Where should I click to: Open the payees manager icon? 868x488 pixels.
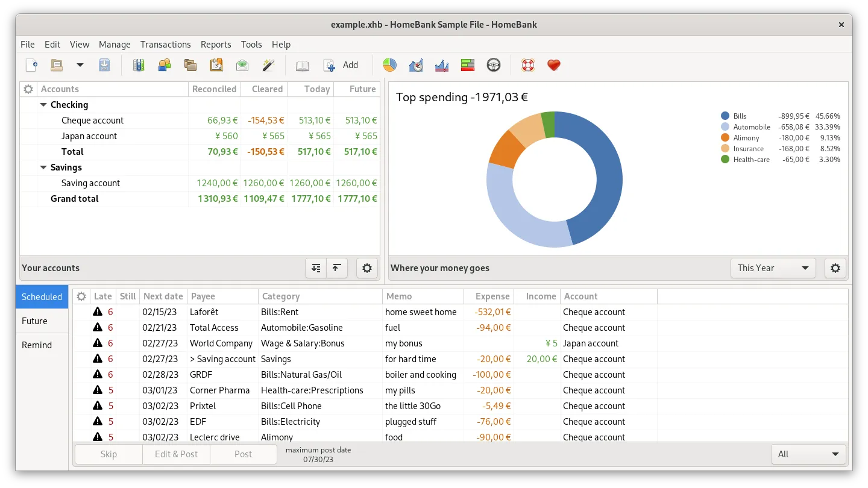(x=165, y=65)
